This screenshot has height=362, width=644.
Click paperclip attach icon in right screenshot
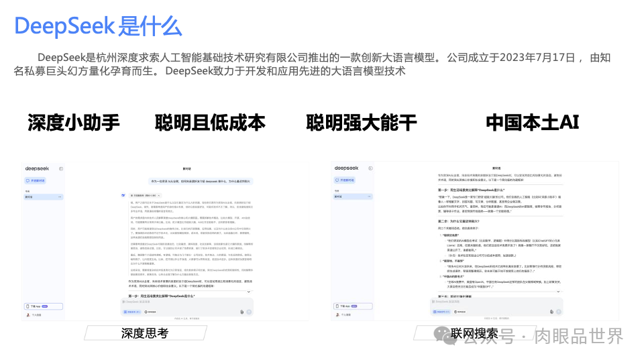(x=551, y=312)
